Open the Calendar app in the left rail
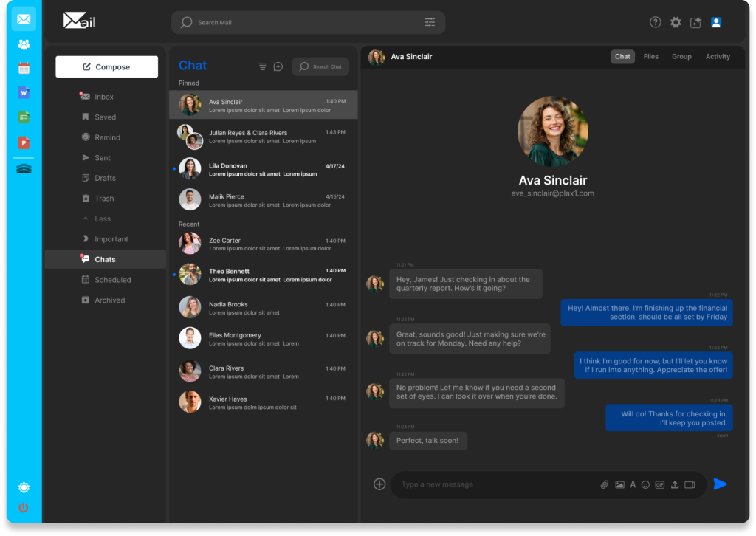Viewport: 756px width, 536px height. click(x=24, y=69)
